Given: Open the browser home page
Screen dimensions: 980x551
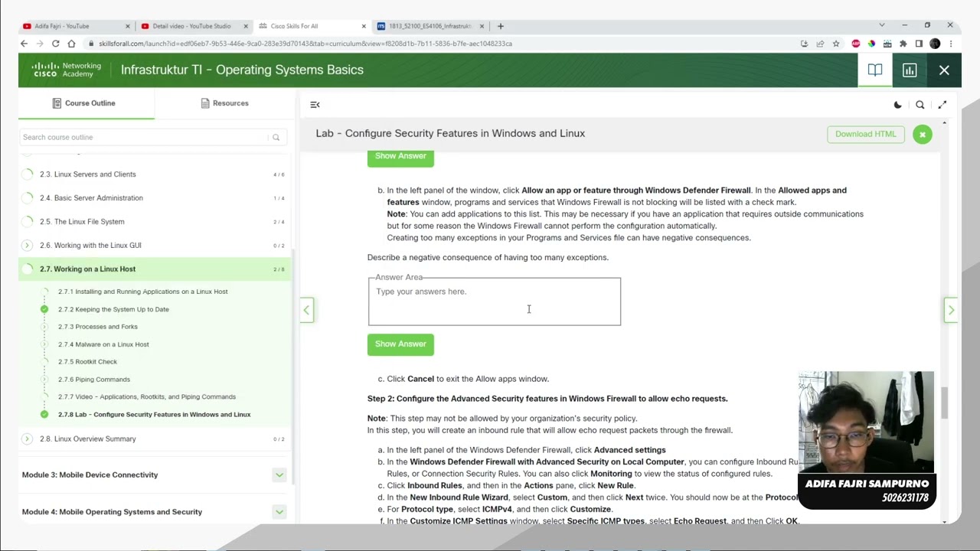Looking at the screenshot, I should [x=71, y=44].
